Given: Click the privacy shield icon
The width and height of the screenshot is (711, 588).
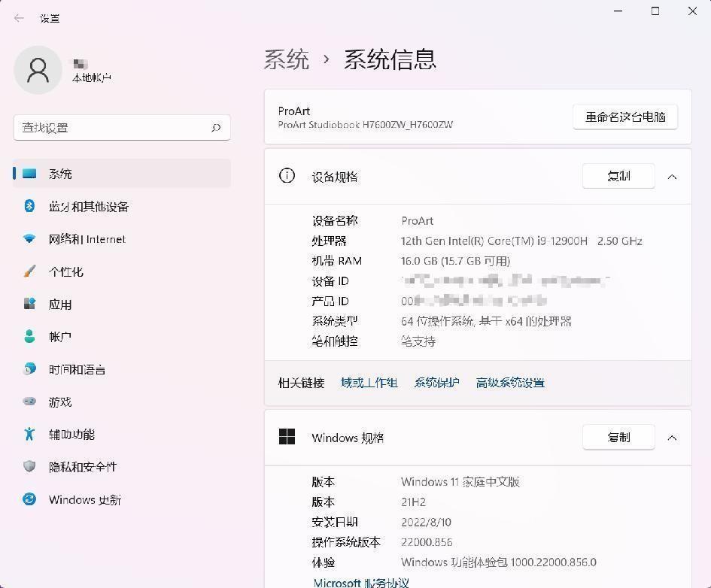Looking at the screenshot, I should (x=29, y=467).
